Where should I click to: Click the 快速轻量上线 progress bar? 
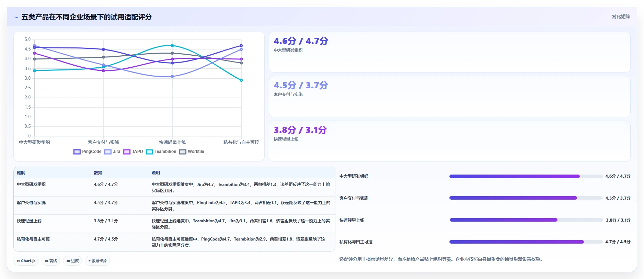(x=526, y=220)
